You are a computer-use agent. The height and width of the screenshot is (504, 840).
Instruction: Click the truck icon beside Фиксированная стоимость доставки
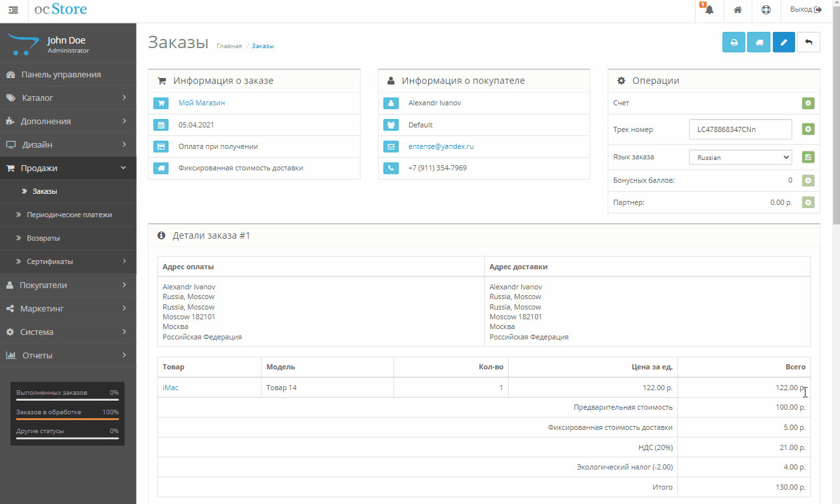click(161, 168)
